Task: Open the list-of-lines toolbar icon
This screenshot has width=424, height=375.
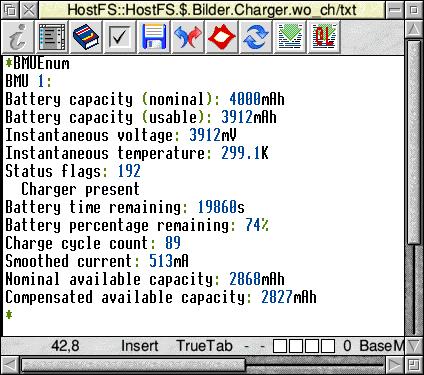Action: (x=52, y=37)
